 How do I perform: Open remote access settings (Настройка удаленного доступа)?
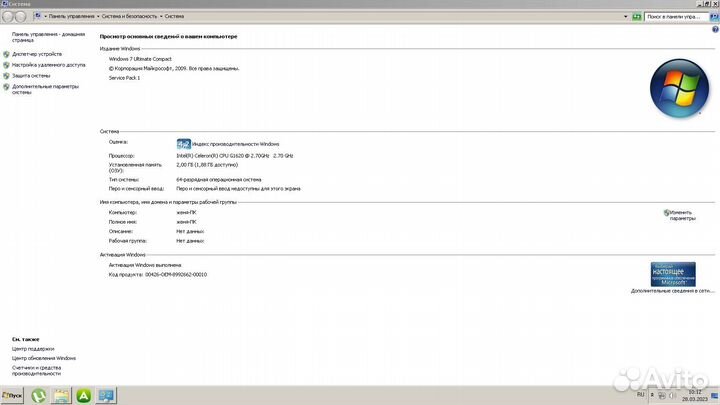coord(49,65)
